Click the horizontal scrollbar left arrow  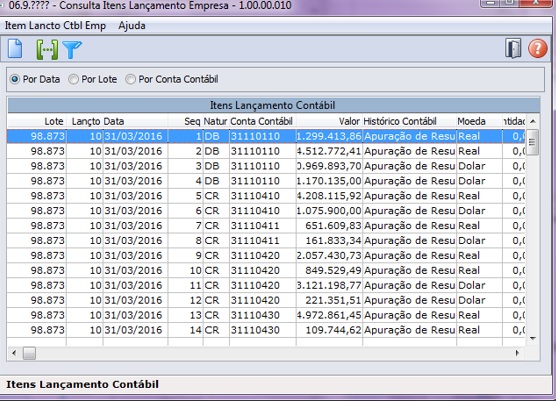pyautogui.click(x=14, y=353)
